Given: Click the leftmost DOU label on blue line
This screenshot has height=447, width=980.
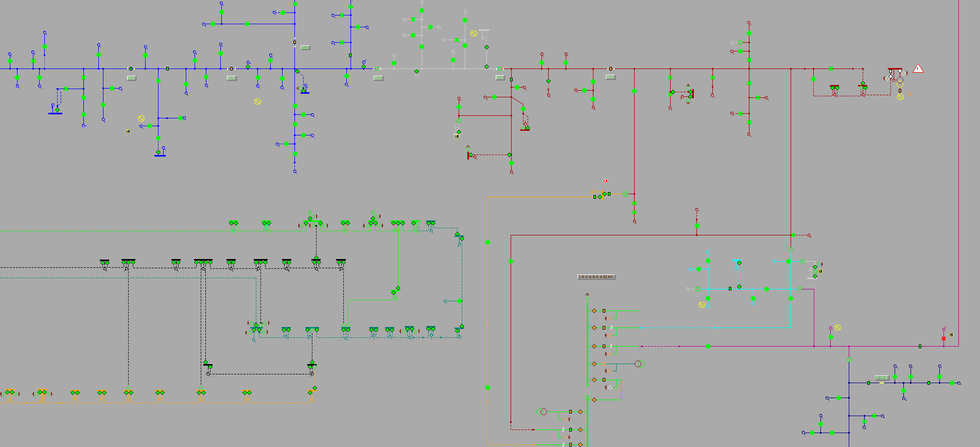Looking at the screenshot, I should 131,78.
